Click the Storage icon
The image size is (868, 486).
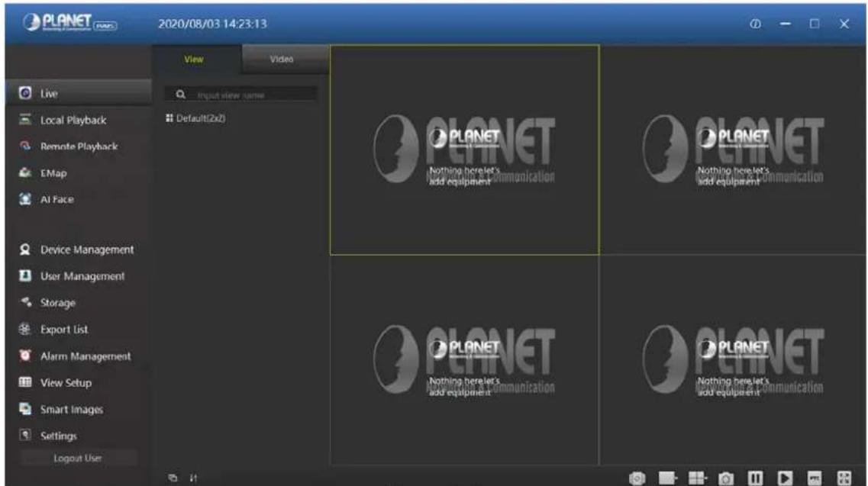(25, 302)
